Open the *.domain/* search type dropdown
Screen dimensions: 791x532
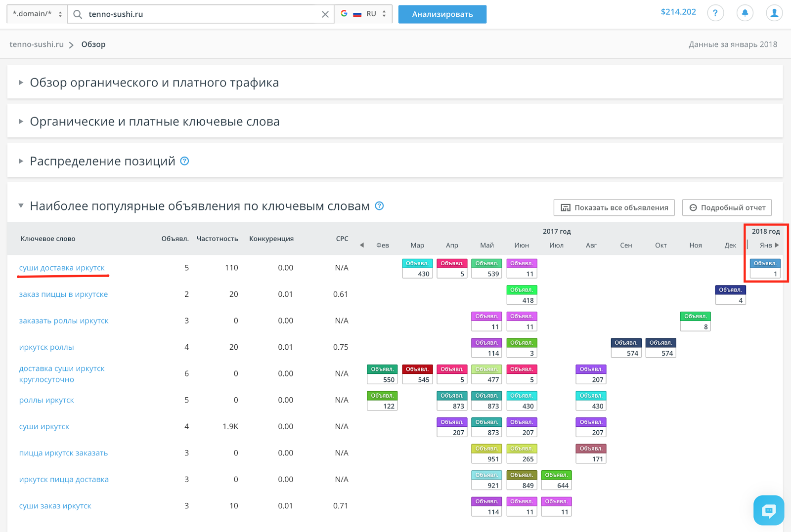point(37,14)
